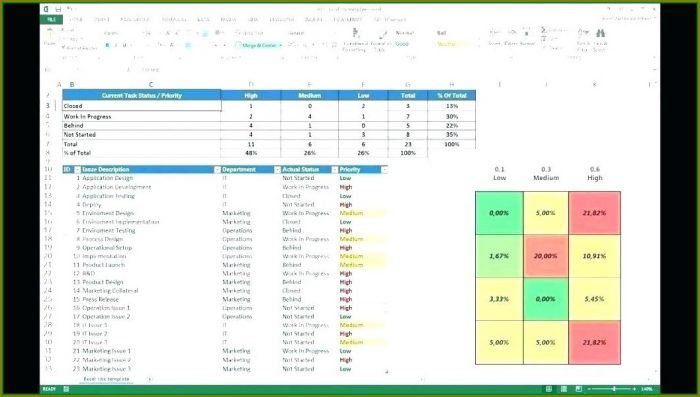Viewport: 700px width, 397px height.
Task: Select the 'Not Started' summary row label
Action: pos(142,135)
